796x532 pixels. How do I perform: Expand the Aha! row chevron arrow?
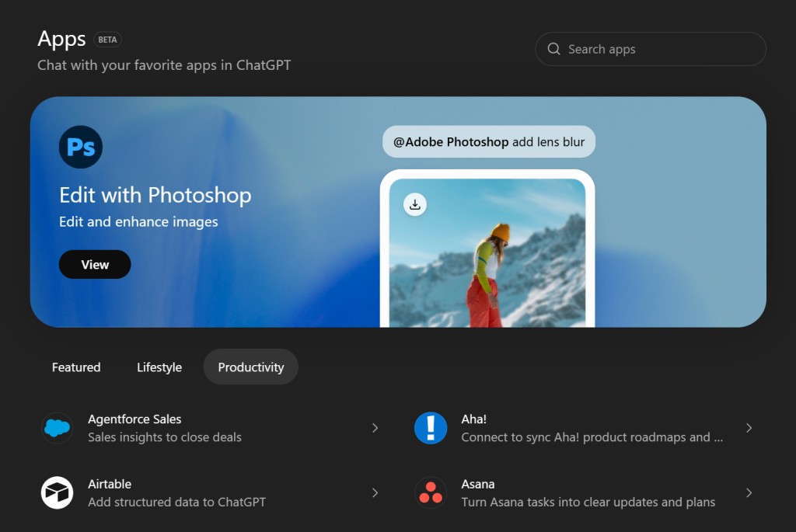coord(749,428)
